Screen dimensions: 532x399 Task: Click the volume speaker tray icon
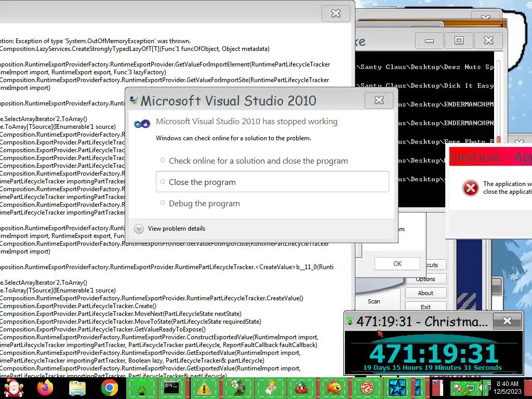point(482,387)
